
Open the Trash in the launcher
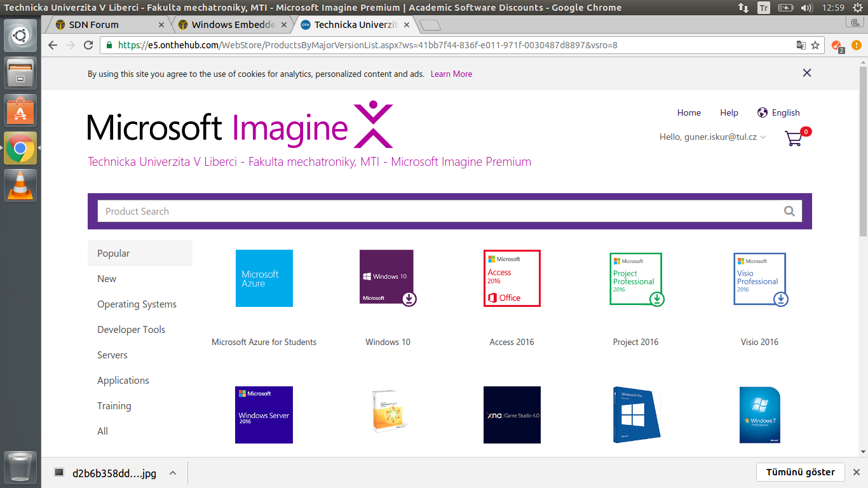[20, 467]
